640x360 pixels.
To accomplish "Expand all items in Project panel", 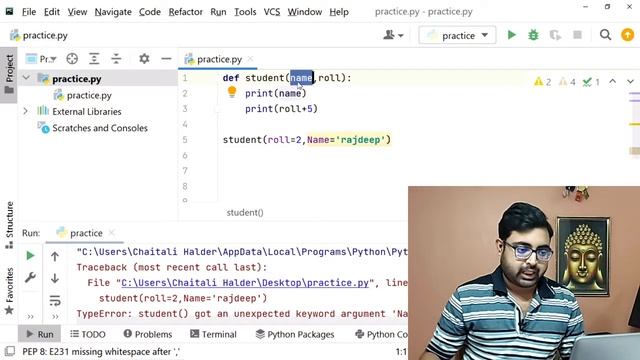I will click(94, 59).
